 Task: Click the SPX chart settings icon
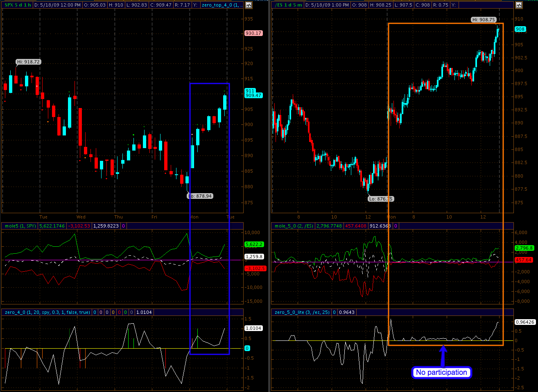click(249, 5)
